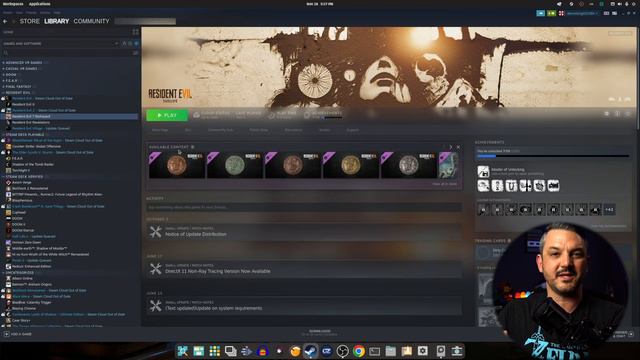640x360 pixels.
Task: Click the silver coin DLC thumbnail
Action: [409, 165]
